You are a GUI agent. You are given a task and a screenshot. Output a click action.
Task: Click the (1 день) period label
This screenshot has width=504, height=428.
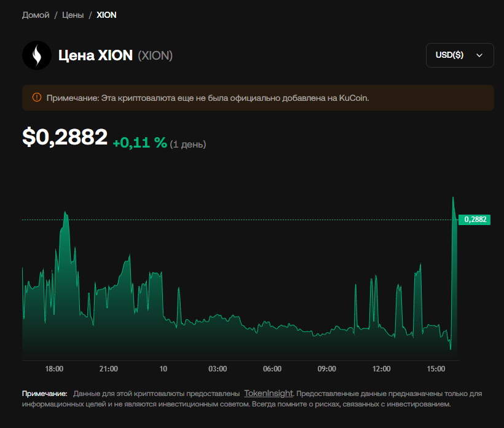pyautogui.click(x=188, y=144)
